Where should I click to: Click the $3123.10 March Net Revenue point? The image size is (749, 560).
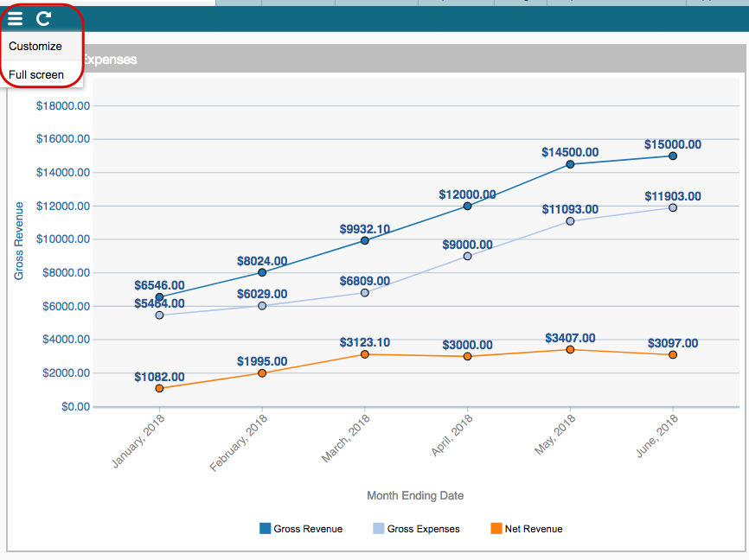(365, 354)
